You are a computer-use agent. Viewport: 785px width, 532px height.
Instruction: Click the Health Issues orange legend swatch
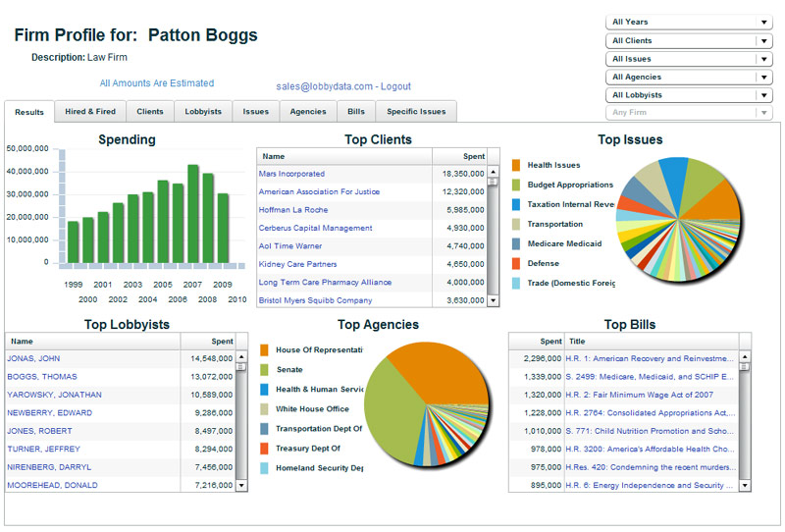tap(516, 165)
